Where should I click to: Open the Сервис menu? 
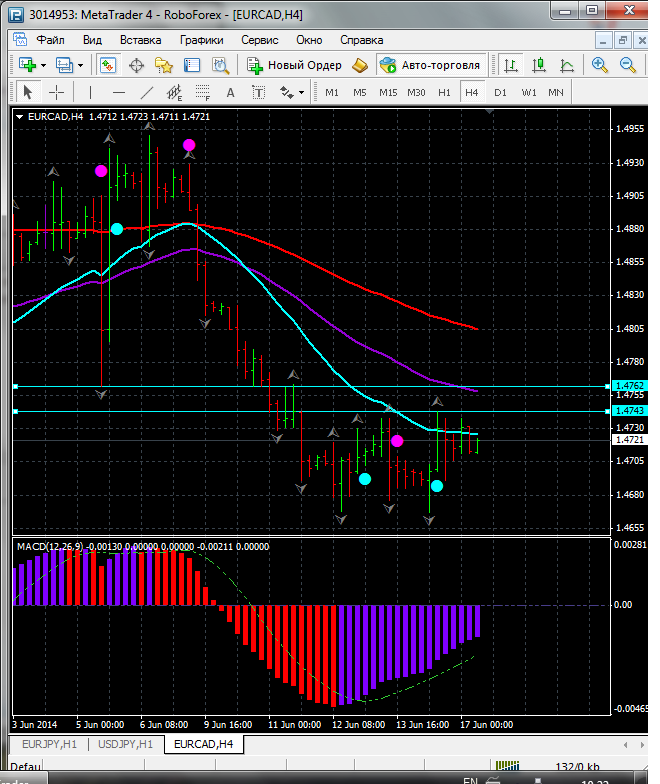260,40
